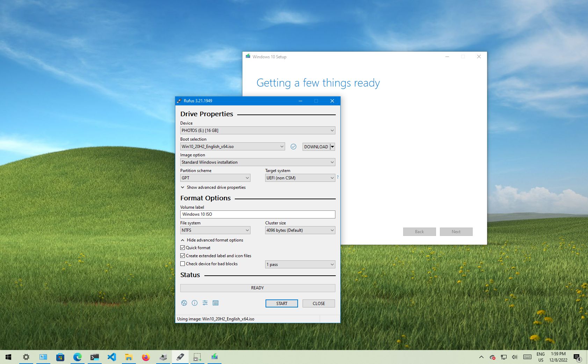Uncheck Create extended label and icon files
588x364 pixels.
(182, 255)
